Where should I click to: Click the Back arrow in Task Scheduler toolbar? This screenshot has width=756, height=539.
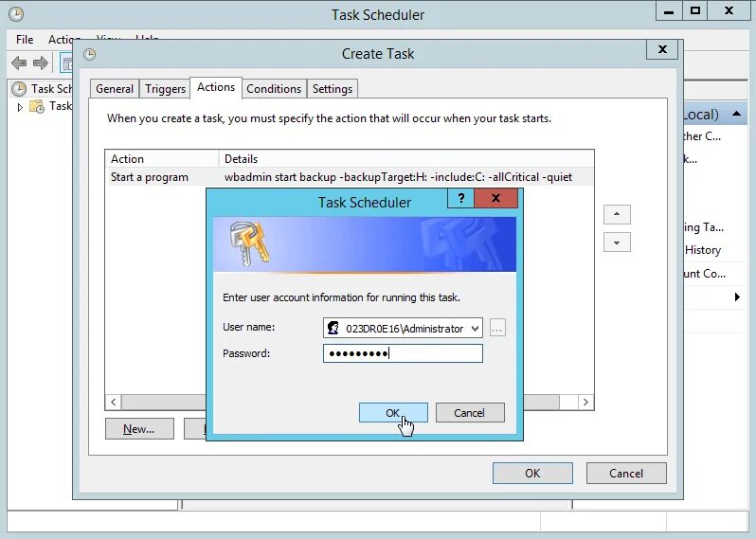point(19,63)
